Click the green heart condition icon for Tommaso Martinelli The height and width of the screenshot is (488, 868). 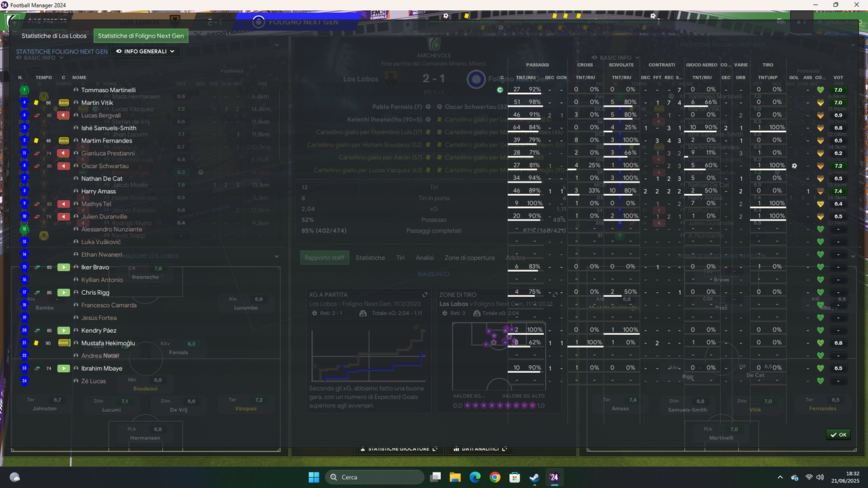coord(820,90)
